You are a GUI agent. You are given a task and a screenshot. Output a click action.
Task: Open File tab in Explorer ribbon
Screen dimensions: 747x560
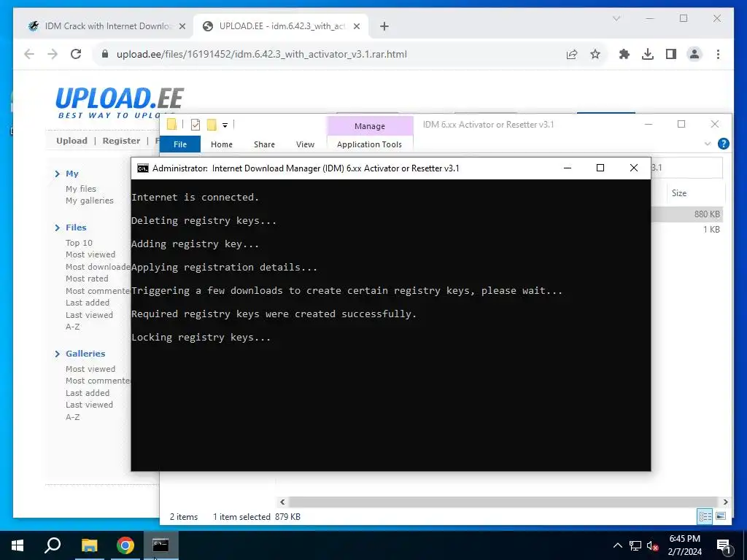(180, 144)
